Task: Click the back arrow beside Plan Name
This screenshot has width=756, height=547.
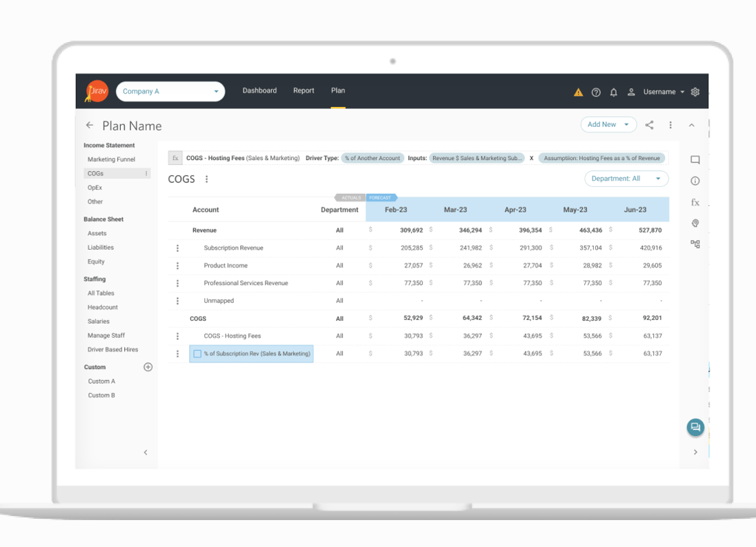Action: [90, 126]
